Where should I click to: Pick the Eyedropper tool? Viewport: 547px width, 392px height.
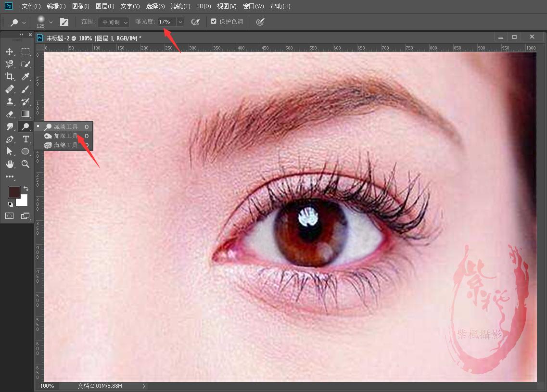(x=25, y=76)
